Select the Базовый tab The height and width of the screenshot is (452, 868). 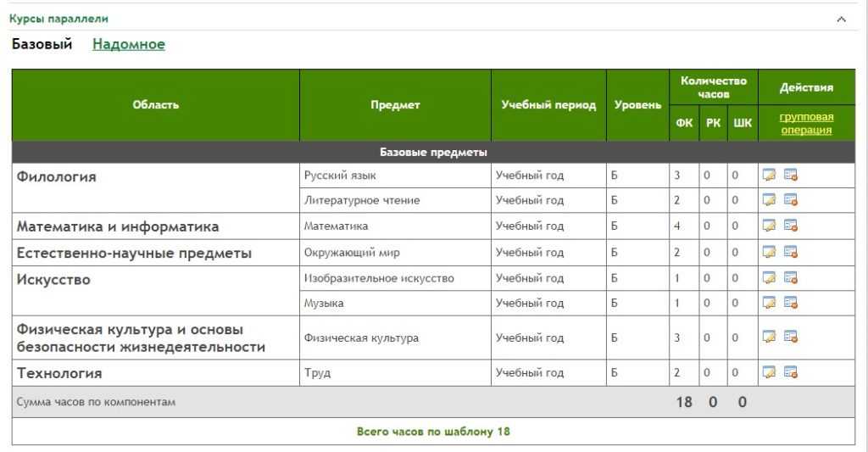coord(42,45)
